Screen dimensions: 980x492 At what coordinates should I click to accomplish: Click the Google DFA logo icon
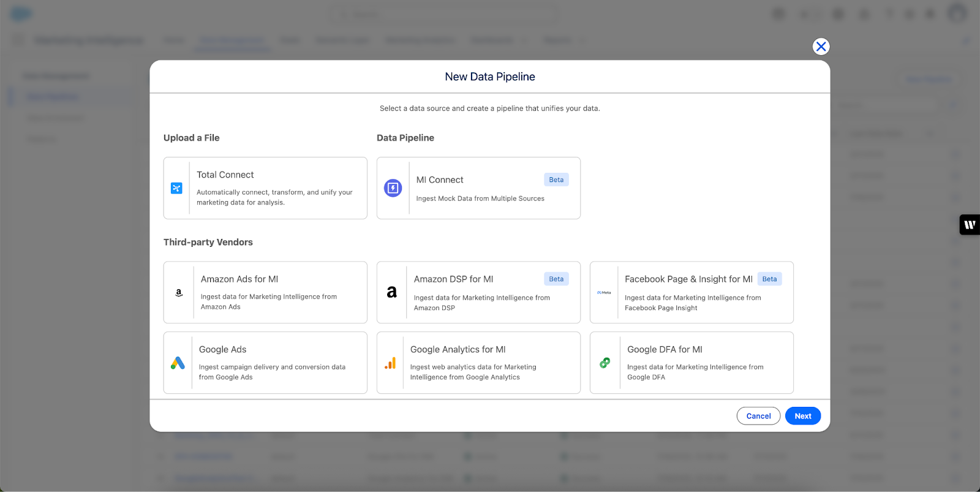point(605,363)
